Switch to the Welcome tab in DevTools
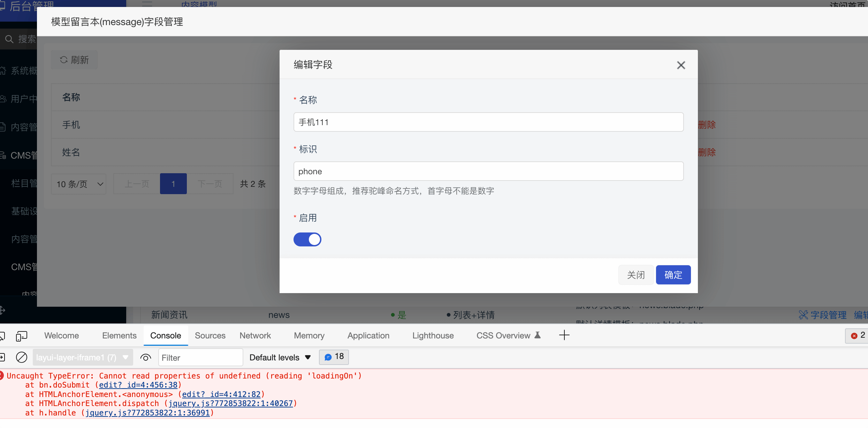 pos(61,336)
